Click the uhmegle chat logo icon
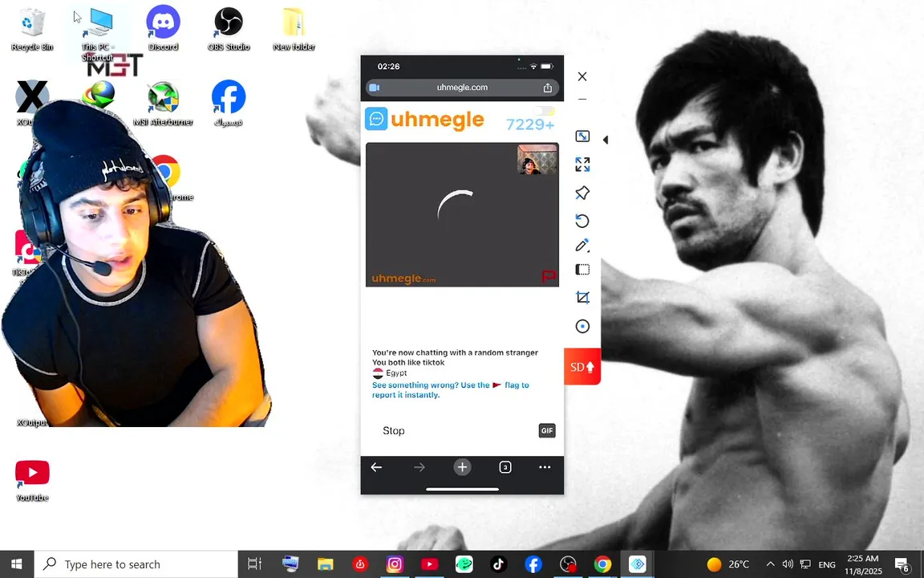The height and width of the screenshot is (578, 924). point(376,119)
